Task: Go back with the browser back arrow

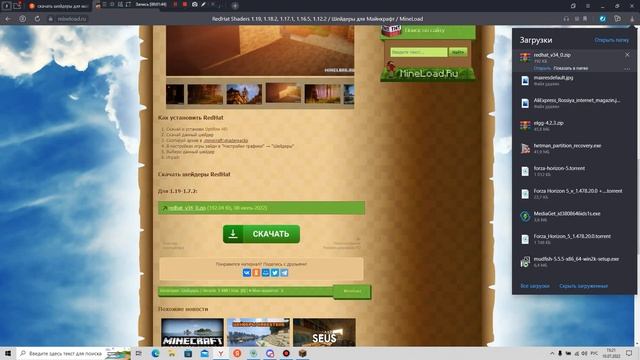Action: (x=8, y=19)
